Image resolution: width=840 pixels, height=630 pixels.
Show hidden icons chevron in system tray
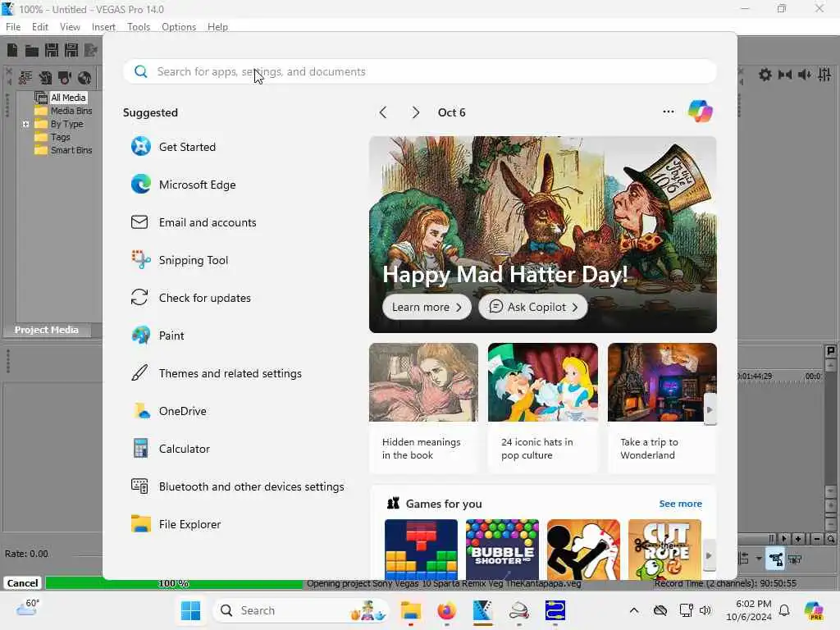[634, 610]
